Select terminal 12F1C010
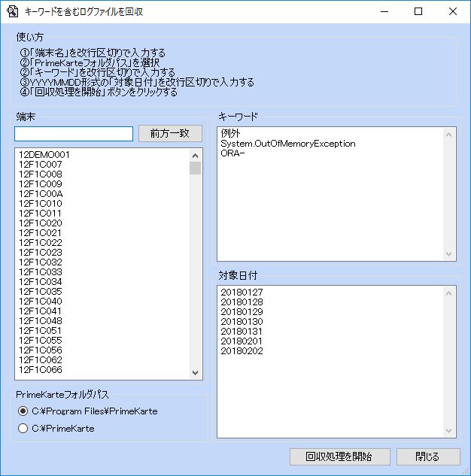Screen dimensions: 471x476 click(x=41, y=203)
